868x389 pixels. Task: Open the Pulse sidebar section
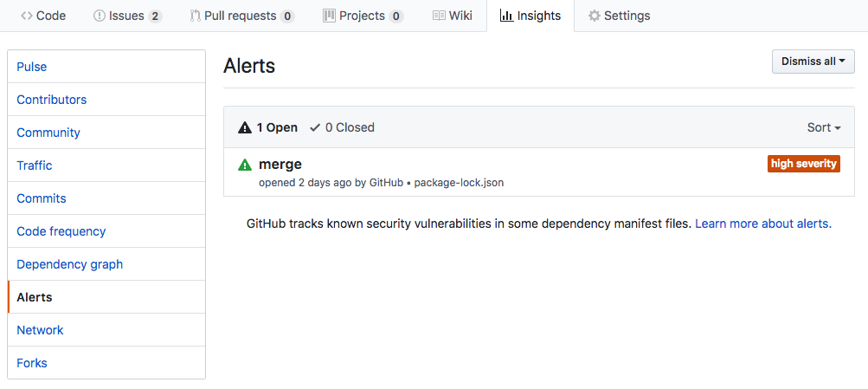(106, 67)
